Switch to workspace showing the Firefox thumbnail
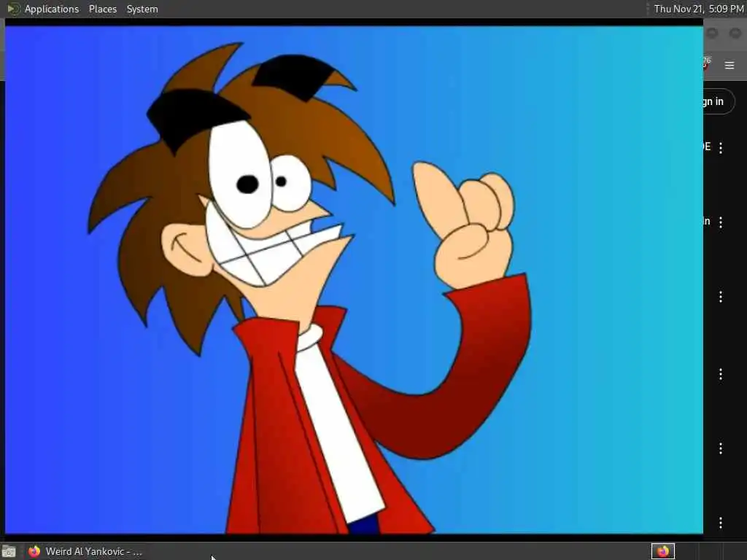 pyautogui.click(x=662, y=551)
